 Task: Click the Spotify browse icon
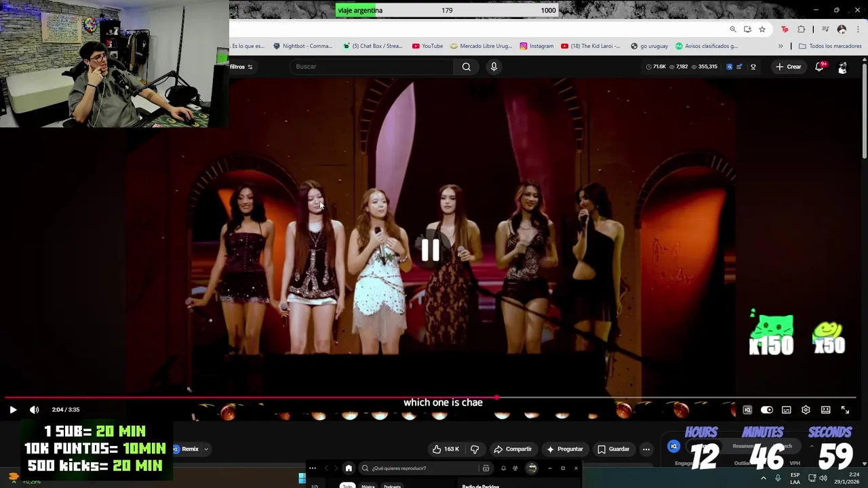point(486,468)
